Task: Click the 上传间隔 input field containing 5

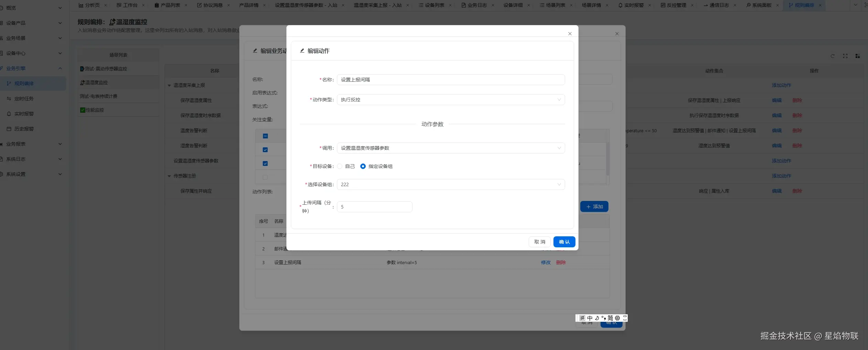Action: pos(374,207)
